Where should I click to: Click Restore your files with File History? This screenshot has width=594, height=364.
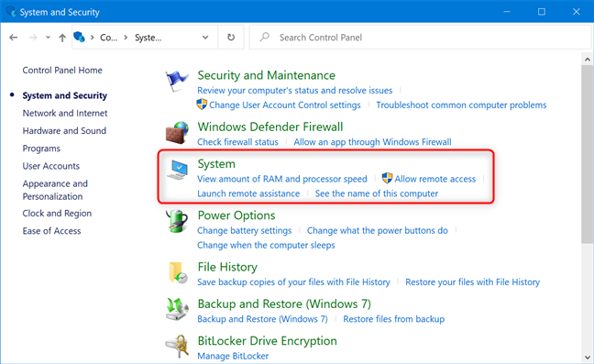point(472,282)
